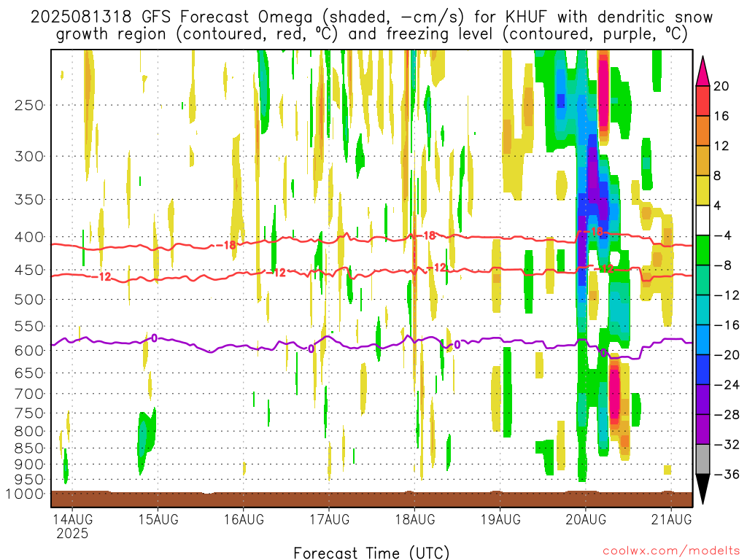This screenshot has width=747, height=560.
Task: Click the colorbar value label -36
Action: click(x=727, y=474)
